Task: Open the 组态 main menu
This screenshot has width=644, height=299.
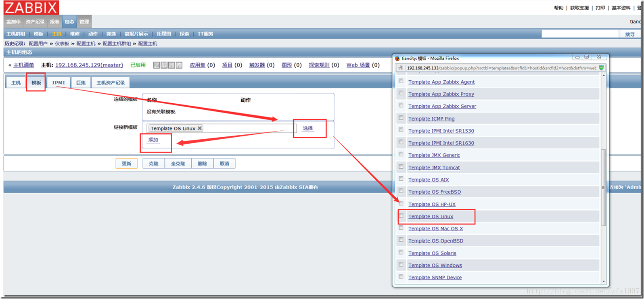Action: click(x=69, y=22)
